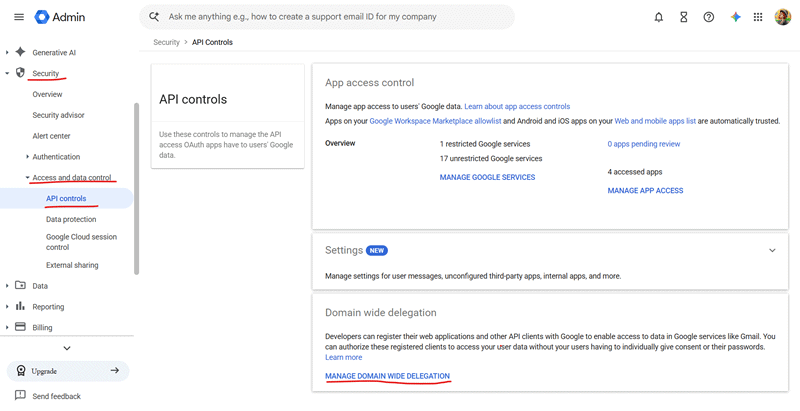Click the Upgrade button label

[44, 371]
